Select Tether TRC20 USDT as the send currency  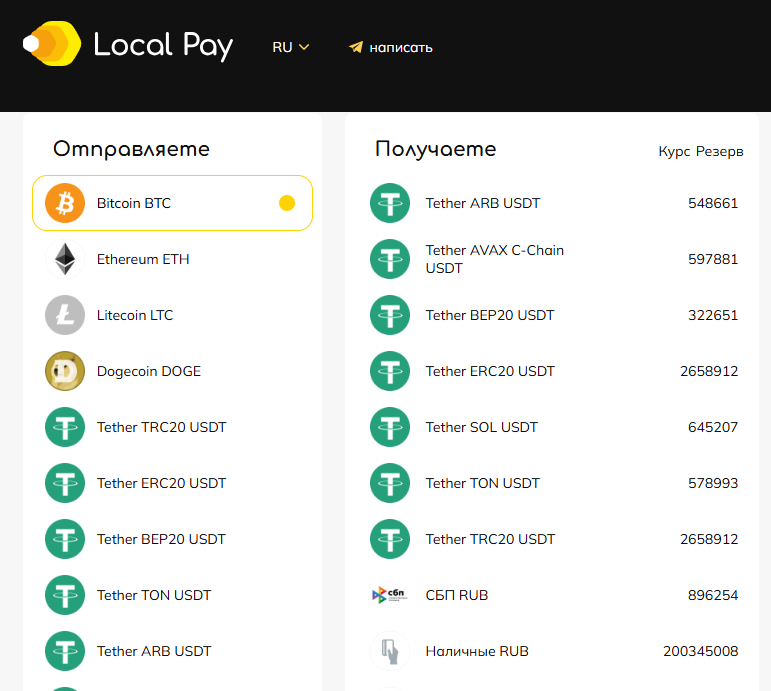pos(161,427)
